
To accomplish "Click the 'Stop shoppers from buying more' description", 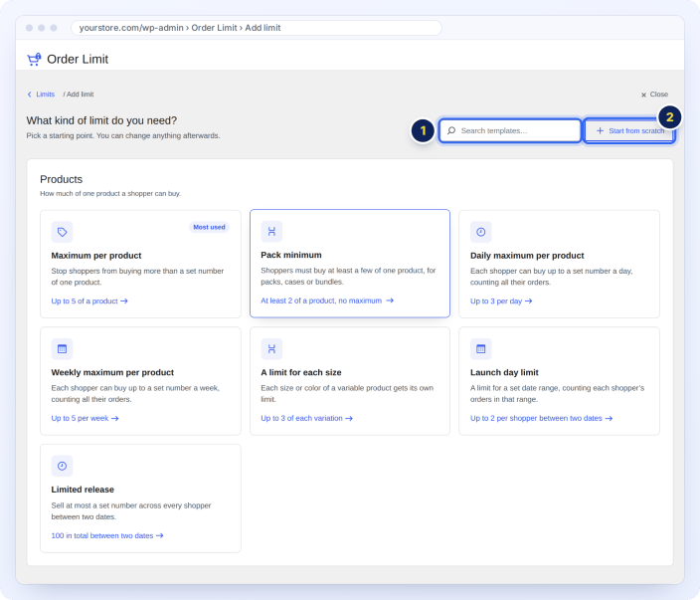I will [x=137, y=277].
